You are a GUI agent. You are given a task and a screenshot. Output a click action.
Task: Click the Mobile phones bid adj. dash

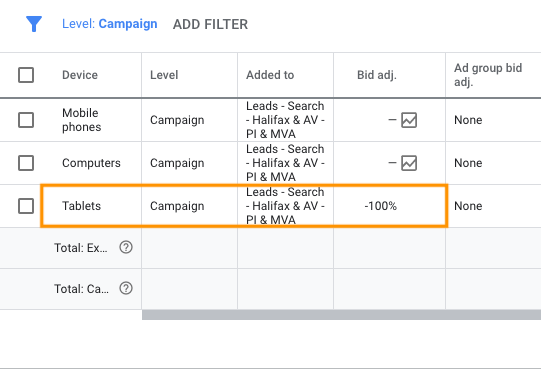pos(392,120)
